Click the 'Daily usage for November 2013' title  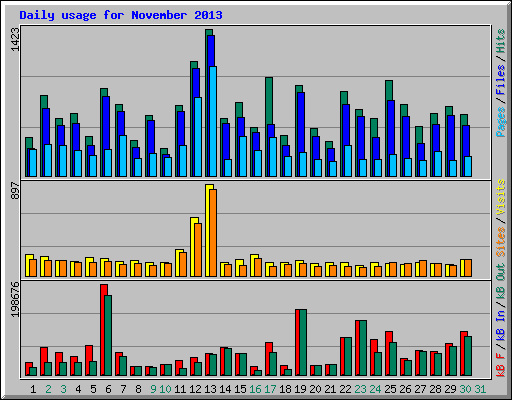click(x=121, y=15)
